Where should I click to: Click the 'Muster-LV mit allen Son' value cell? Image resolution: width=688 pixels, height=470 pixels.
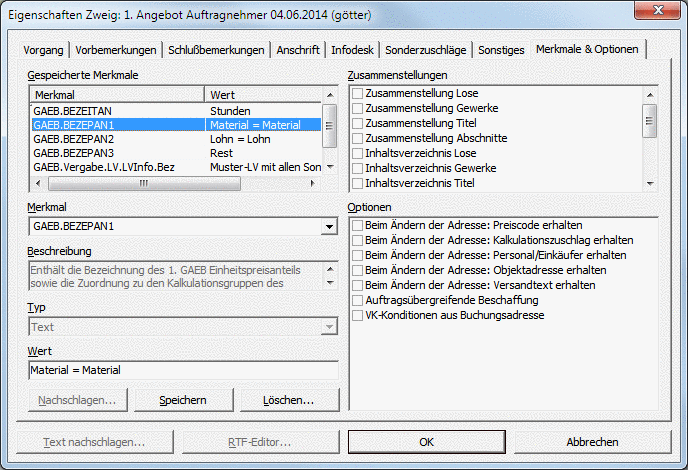pyautogui.click(x=265, y=167)
